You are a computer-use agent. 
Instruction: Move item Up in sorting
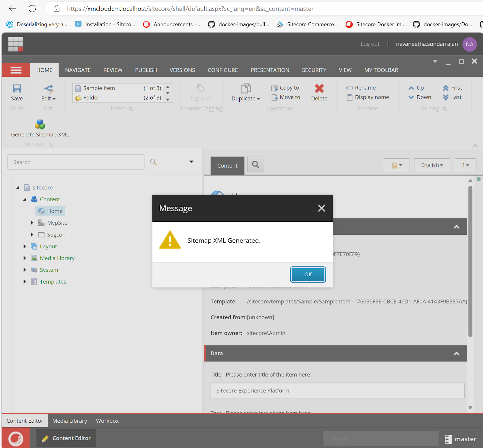[x=416, y=88]
